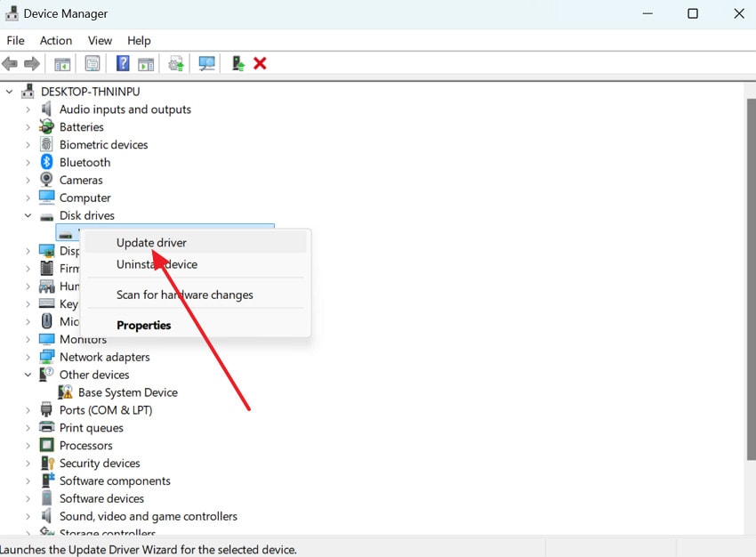Select the Base System Device entry
The image size is (756, 557).
coord(129,392)
